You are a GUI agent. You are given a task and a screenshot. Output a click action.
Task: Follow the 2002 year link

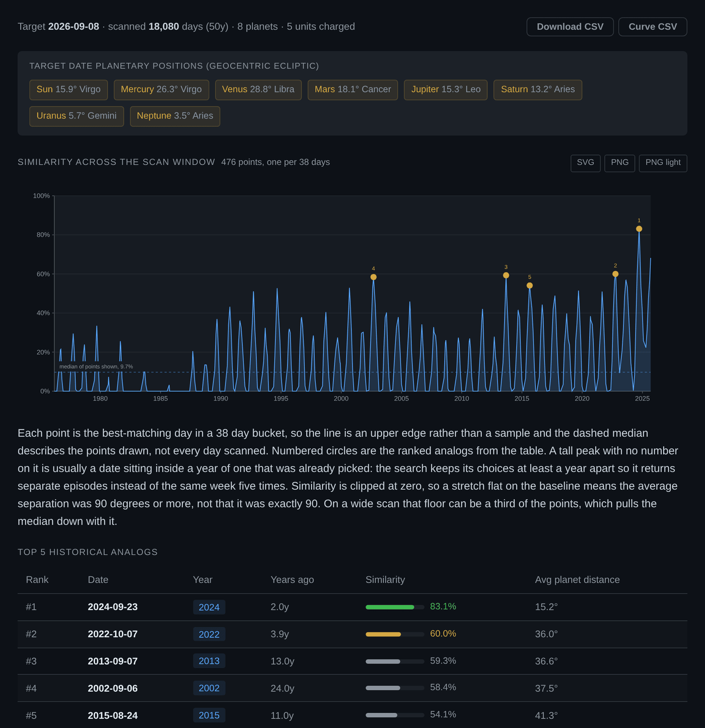(209, 688)
